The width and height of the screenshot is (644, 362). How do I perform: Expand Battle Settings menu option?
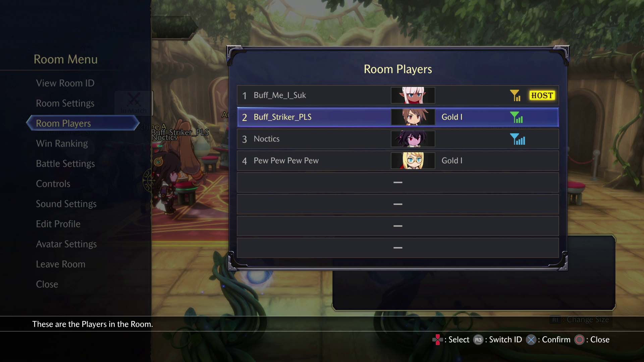65,163
